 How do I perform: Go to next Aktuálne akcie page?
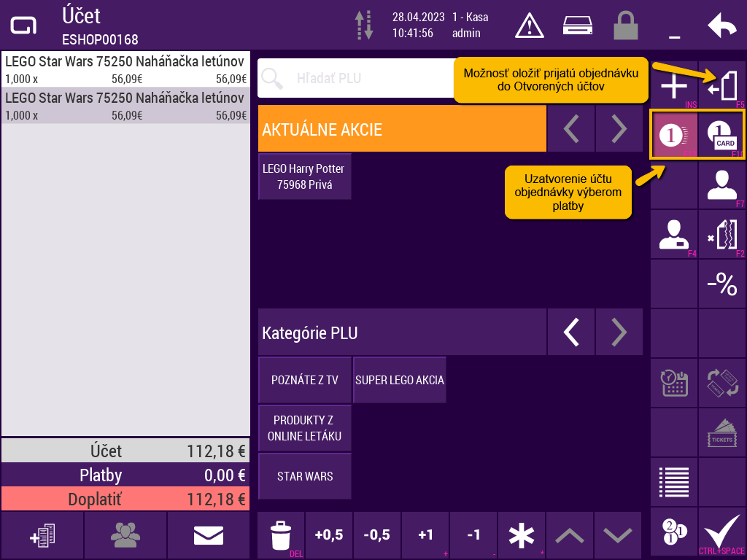pyautogui.click(x=619, y=129)
